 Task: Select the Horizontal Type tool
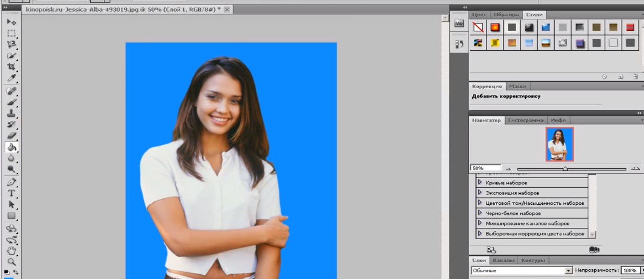(11, 193)
